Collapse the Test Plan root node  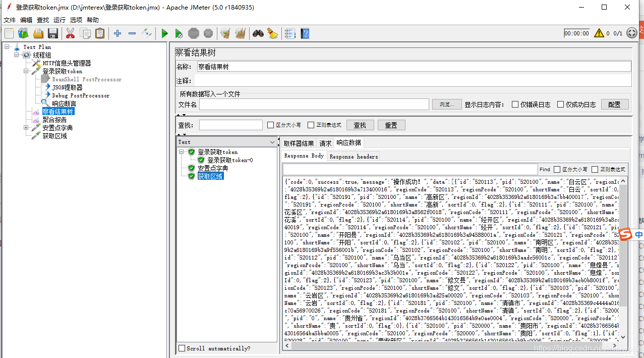[x=8, y=47]
